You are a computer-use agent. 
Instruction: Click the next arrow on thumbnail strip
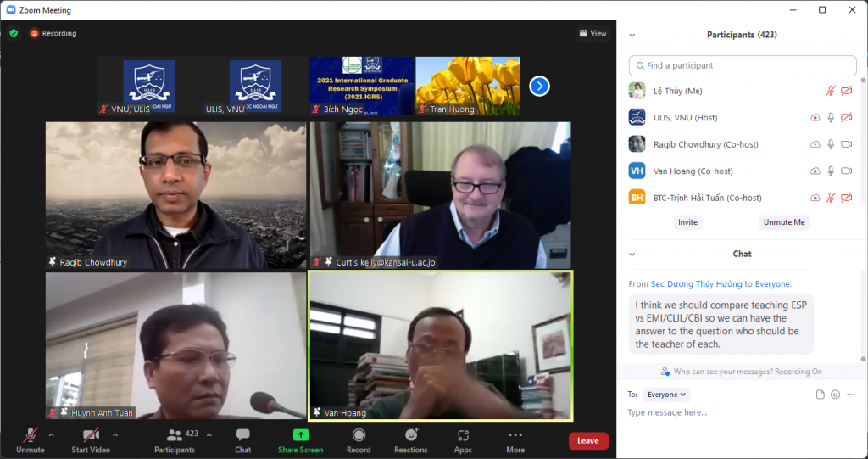click(539, 86)
